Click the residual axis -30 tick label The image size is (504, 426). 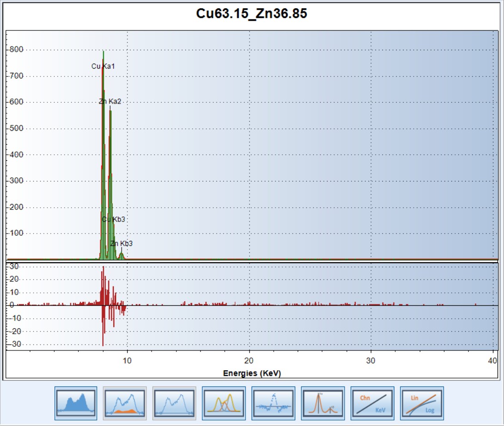coord(14,344)
